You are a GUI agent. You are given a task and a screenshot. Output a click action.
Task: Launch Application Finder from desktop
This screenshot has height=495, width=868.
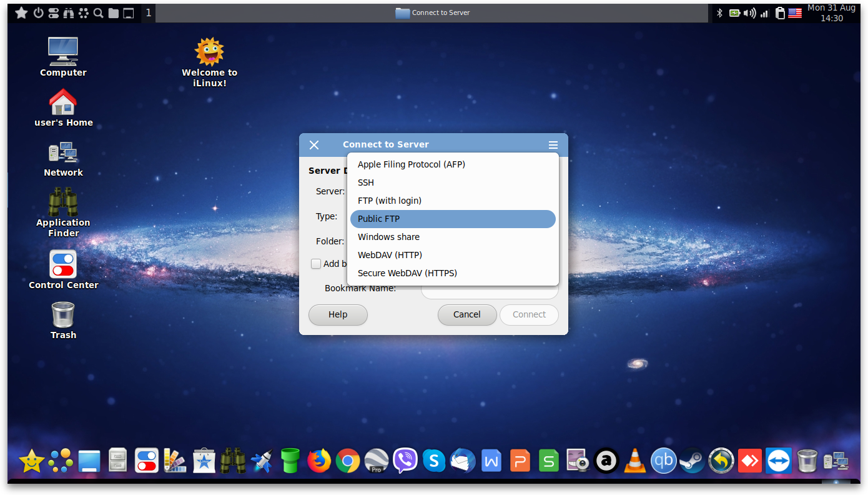[63, 212]
